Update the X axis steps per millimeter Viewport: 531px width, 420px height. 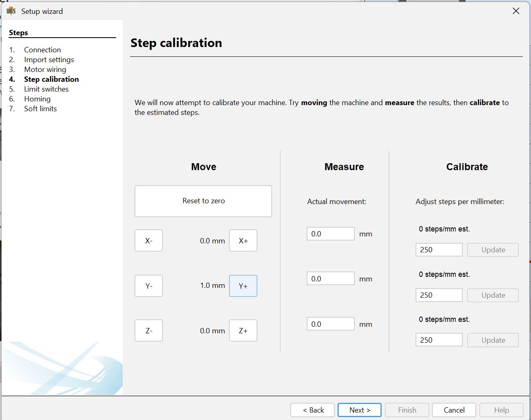[x=493, y=249]
